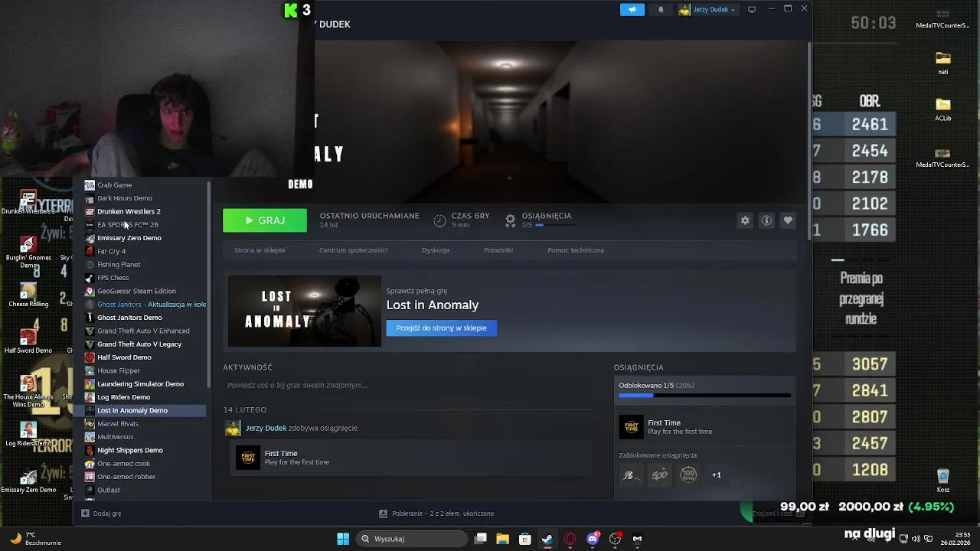Open downloads status Pobieranie at bottom
980x551 pixels.
coord(436,514)
